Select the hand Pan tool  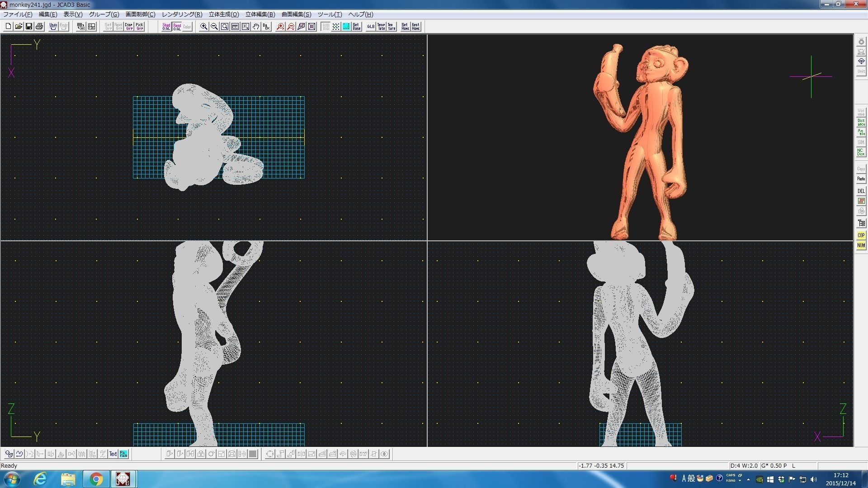(256, 27)
